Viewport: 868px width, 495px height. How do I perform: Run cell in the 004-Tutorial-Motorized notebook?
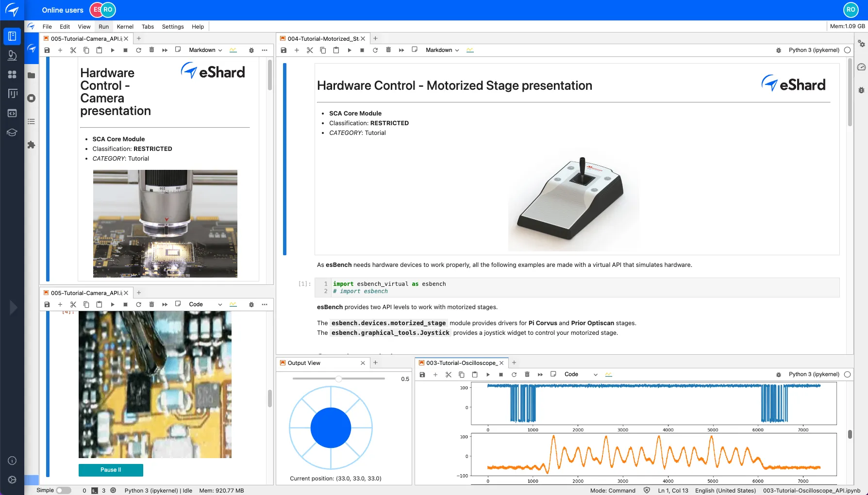tap(349, 50)
